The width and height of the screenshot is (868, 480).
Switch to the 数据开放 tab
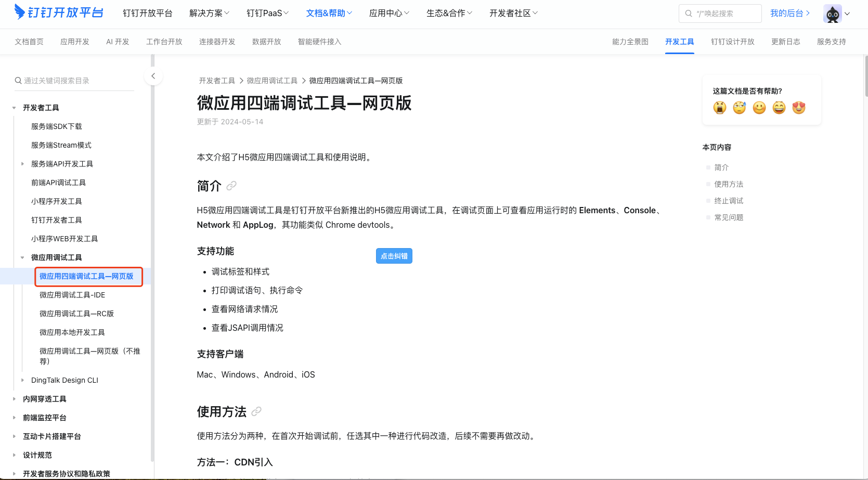tap(267, 42)
